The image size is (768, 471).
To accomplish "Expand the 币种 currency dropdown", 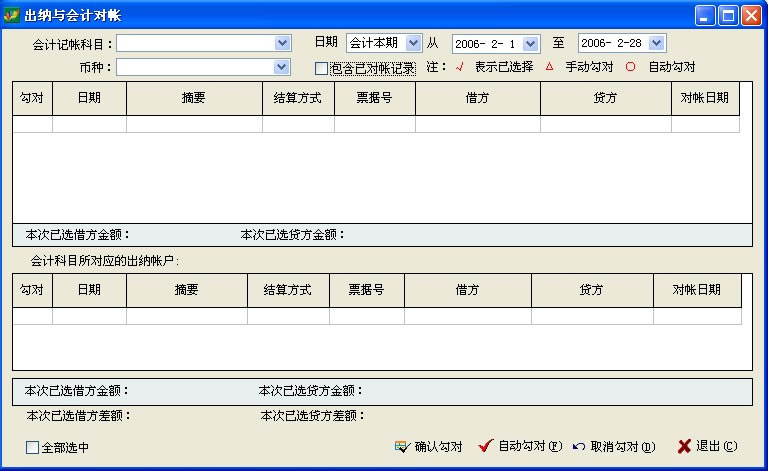I will pyautogui.click(x=282, y=67).
